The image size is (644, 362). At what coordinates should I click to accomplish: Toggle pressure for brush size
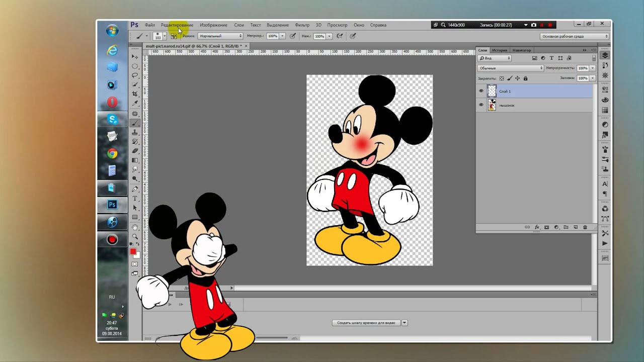353,36
